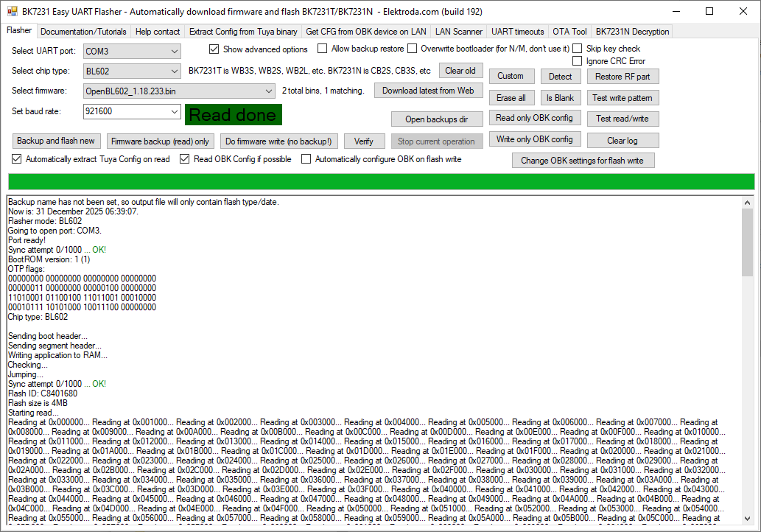Open the UART timeouts tab
Viewport: 761px width, 532px height.
[517, 32]
